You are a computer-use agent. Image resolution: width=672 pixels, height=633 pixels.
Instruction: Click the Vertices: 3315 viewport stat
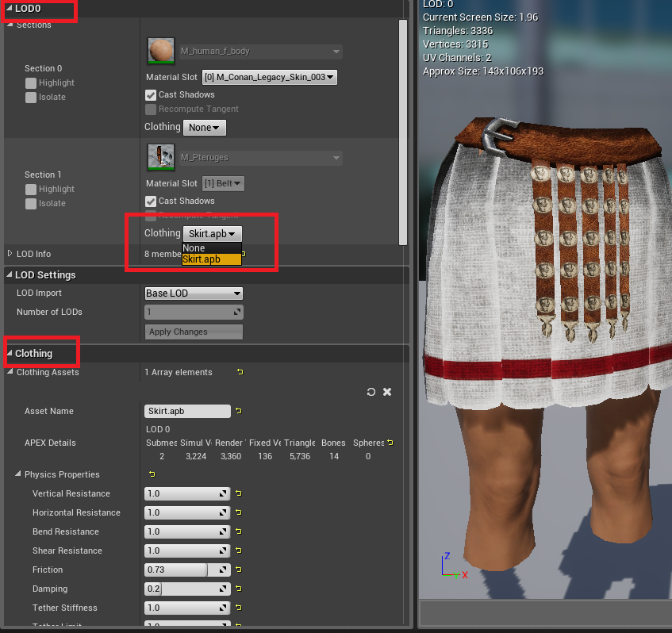[455, 44]
